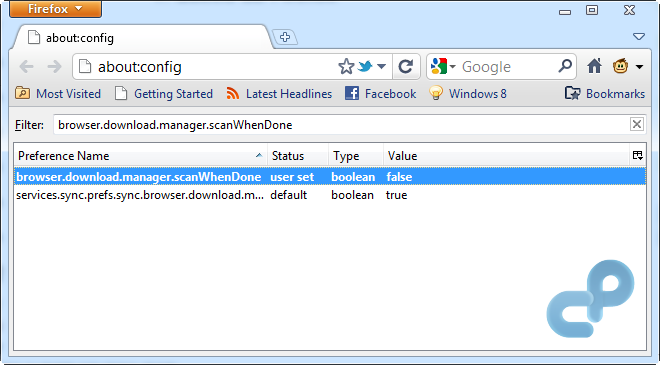Image resolution: width=660 pixels, height=365 pixels.
Task: Open the orange Firefox menu button
Action: pos(56,9)
